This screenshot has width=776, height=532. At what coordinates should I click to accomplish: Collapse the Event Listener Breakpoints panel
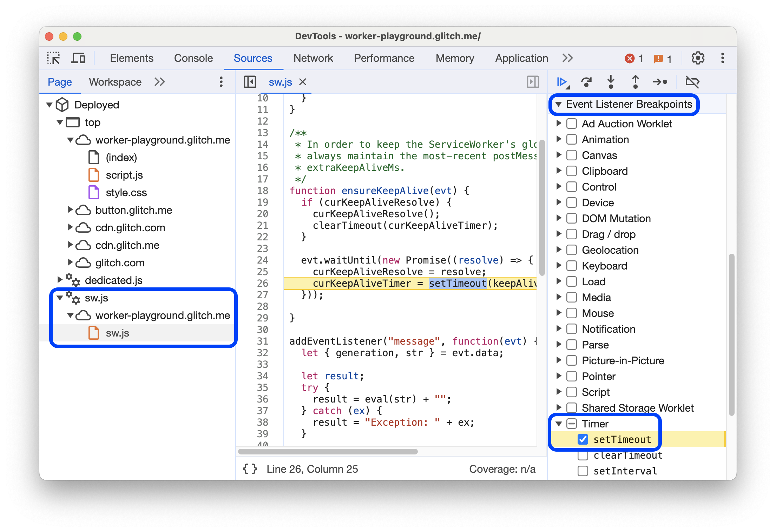click(559, 104)
